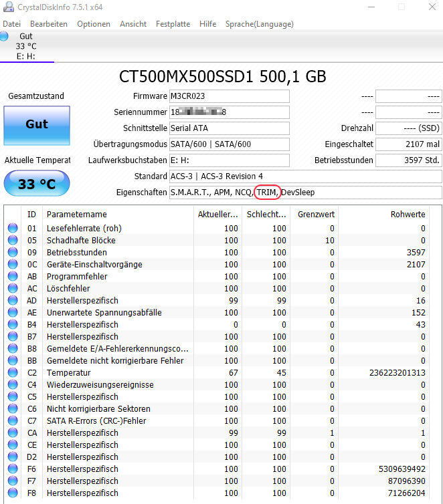Open the Hilfe menu
The height and width of the screenshot is (504, 443).
(x=207, y=24)
